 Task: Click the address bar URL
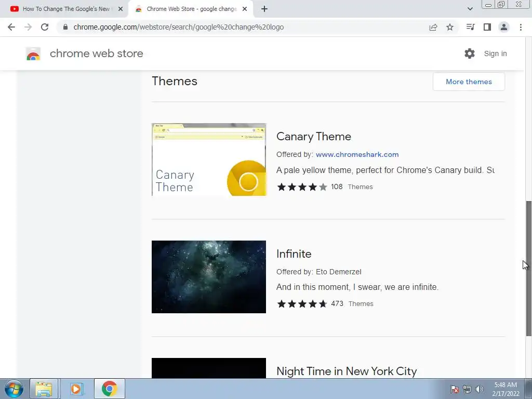[179, 27]
